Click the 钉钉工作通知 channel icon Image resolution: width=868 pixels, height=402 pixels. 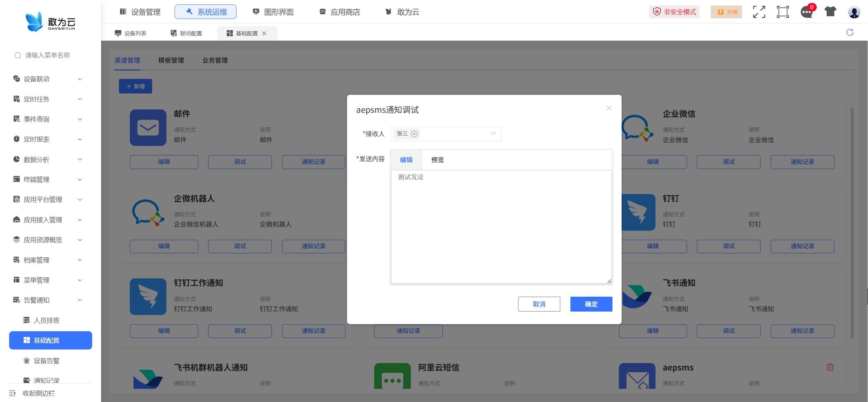[148, 297]
